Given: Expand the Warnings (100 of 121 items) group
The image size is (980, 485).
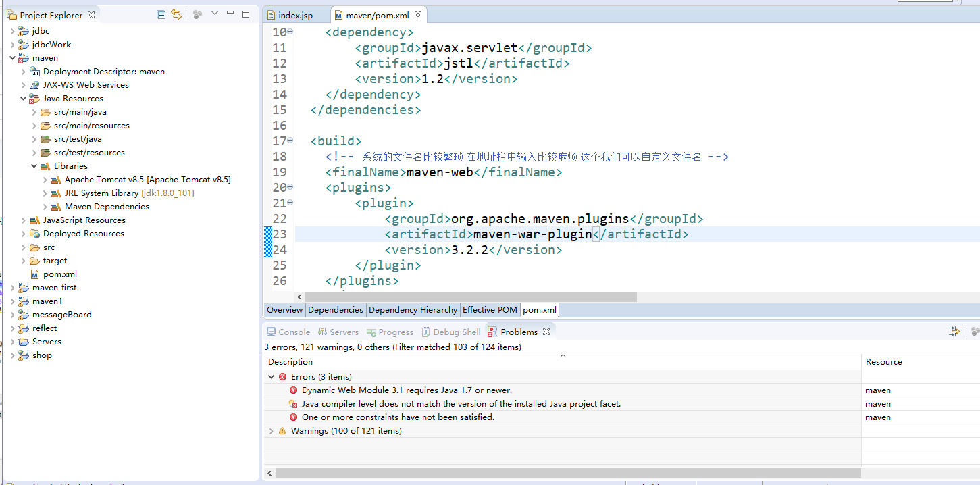Looking at the screenshot, I should point(272,430).
